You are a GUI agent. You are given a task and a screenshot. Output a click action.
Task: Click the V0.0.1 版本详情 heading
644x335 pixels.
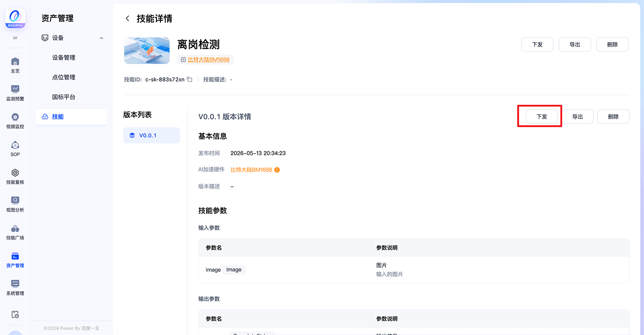pos(225,116)
